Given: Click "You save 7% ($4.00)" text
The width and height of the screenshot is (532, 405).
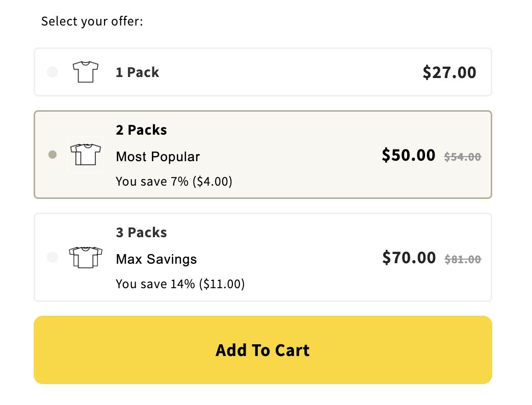Looking at the screenshot, I should pyautogui.click(x=174, y=182).
